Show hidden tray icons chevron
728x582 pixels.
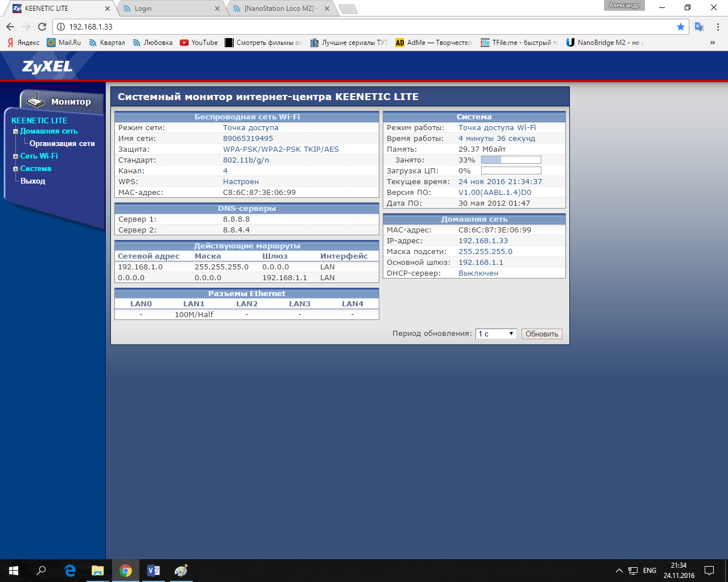(x=619, y=571)
